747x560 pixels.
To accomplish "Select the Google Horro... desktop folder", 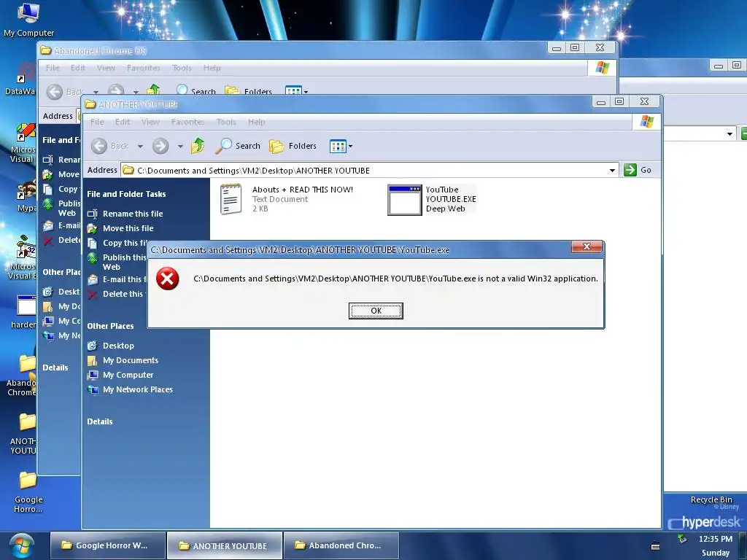I will point(28,492).
